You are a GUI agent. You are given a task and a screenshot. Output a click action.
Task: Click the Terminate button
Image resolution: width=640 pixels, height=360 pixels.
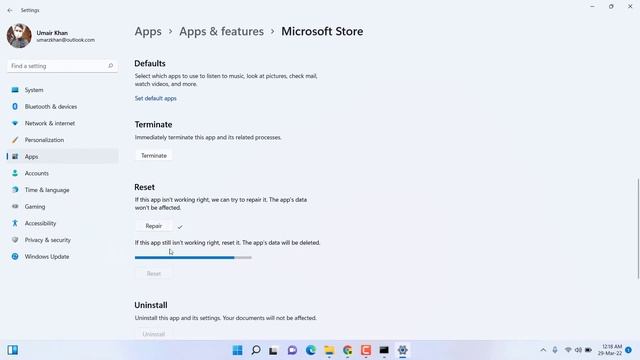click(x=154, y=156)
